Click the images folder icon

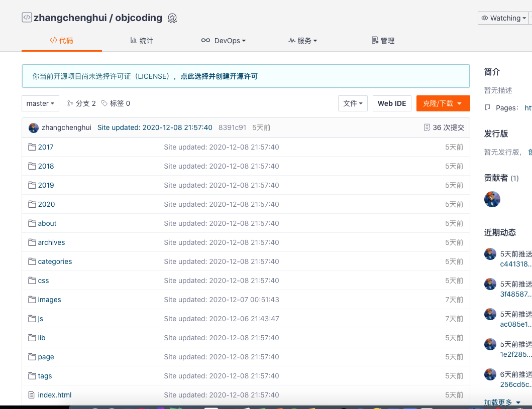tap(32, 300)
